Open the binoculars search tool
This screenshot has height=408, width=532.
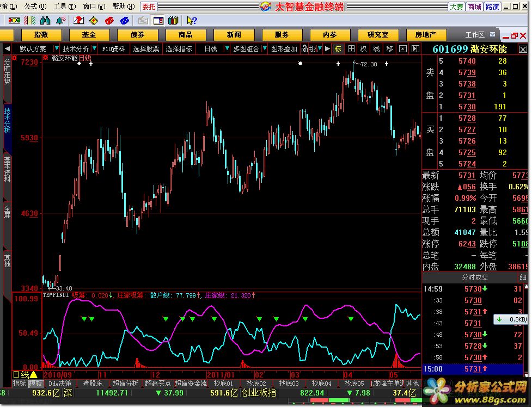coord(45,21)
